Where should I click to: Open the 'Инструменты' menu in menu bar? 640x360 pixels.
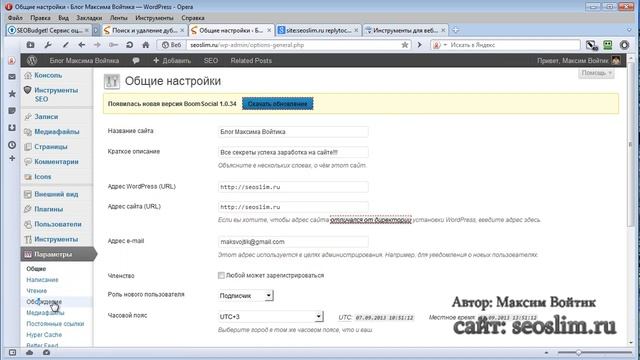[x=154, y=18]
